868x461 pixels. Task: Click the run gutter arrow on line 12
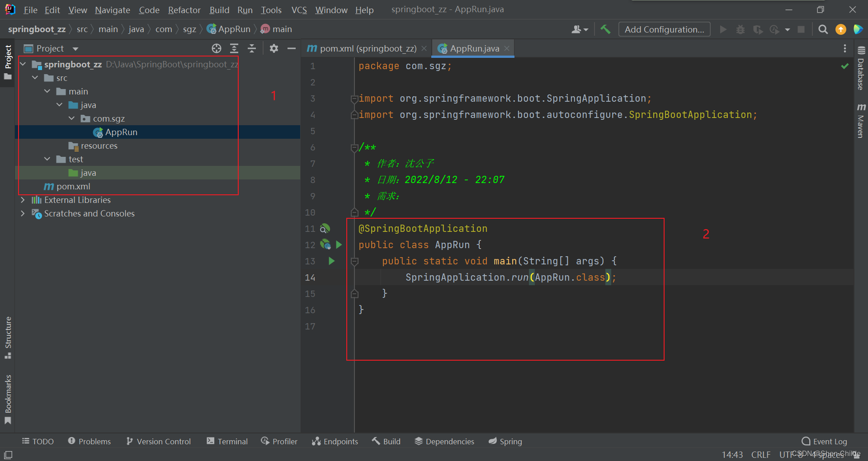click(339, 245)
